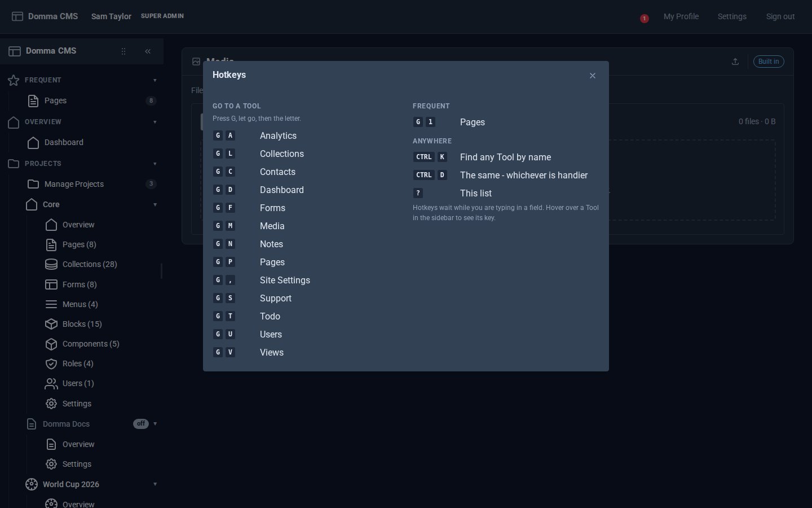Collapse the Overview section arrow
This screenshot has width=812, height=508.
[x=155, y=122]
